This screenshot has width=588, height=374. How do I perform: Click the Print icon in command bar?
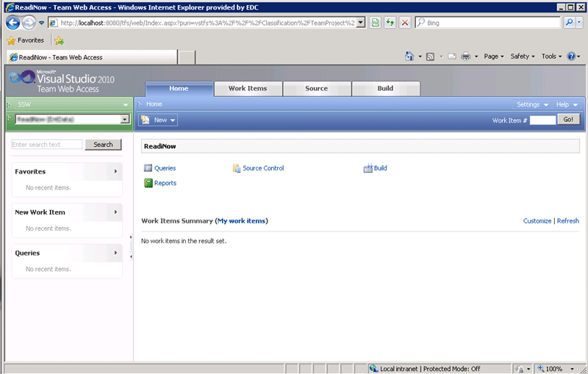coord(466,57)
